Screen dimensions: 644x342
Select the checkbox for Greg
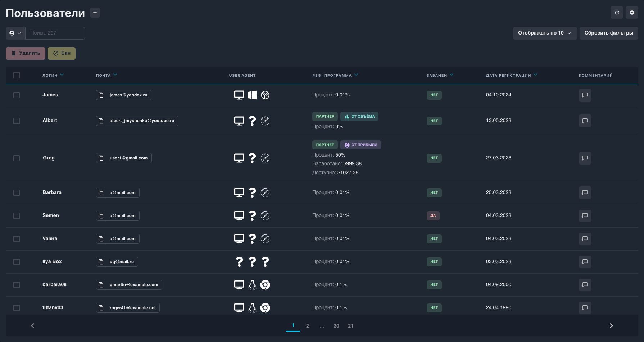coord(17,158)
